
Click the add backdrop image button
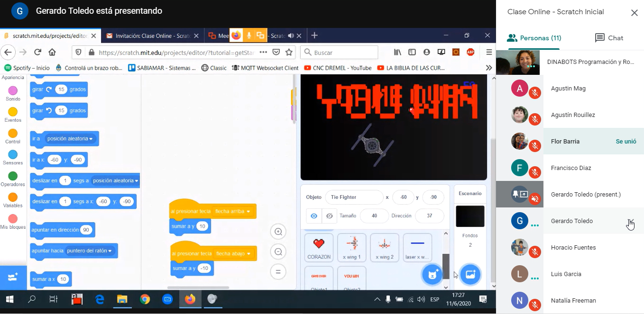470,274
